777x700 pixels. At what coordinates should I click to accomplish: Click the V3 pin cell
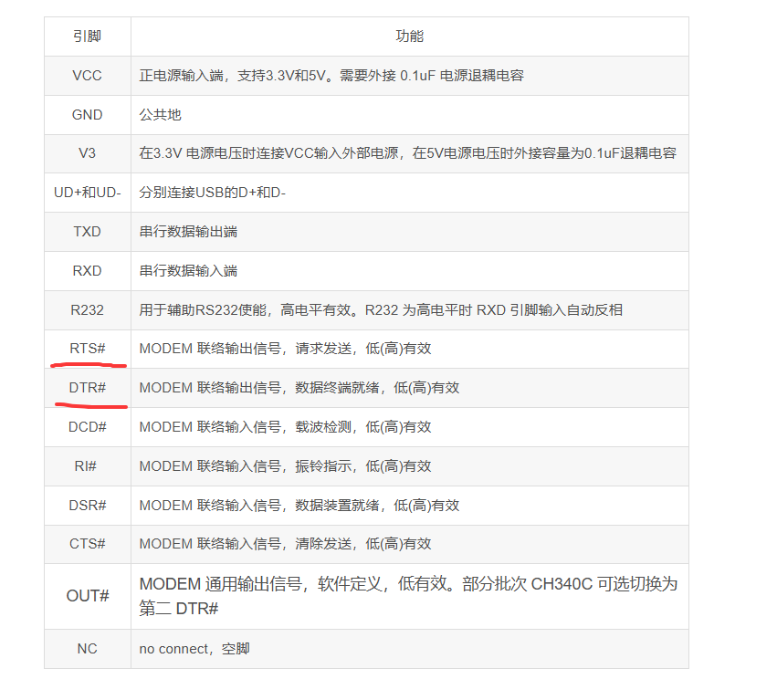[x=88, y=153]
